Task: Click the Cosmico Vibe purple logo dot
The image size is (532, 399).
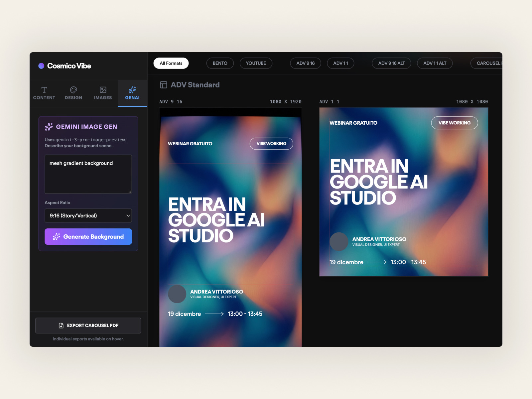Action: [x=41, y=66]
